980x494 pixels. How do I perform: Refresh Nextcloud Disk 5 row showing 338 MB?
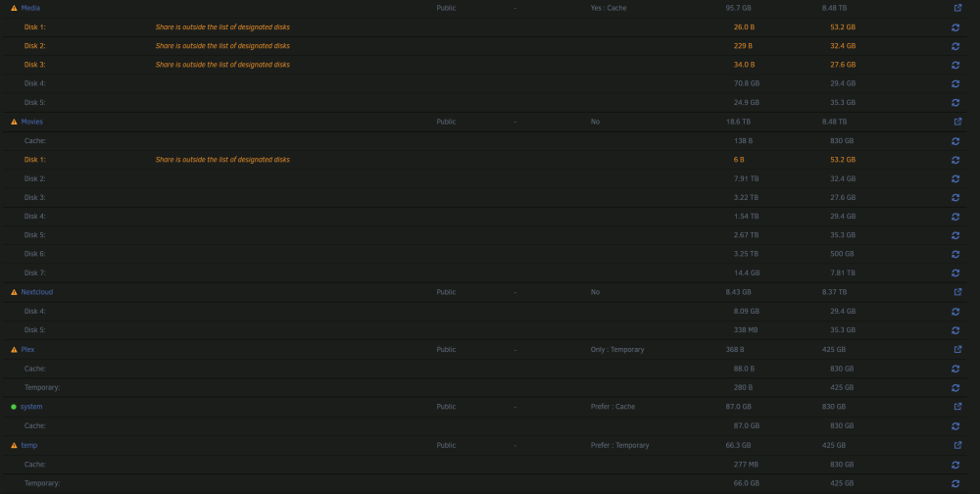pyautogui.click(x=955, y=330)
